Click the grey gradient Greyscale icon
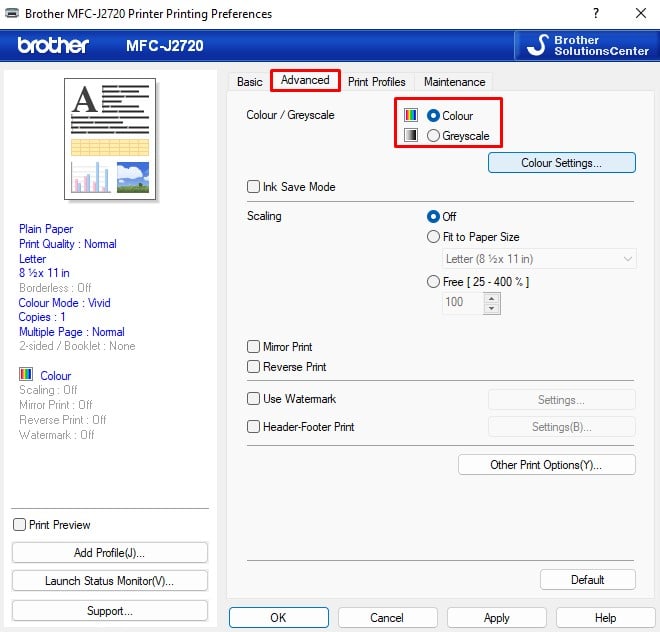The image size is (660, 632). (x=410, y=135)
